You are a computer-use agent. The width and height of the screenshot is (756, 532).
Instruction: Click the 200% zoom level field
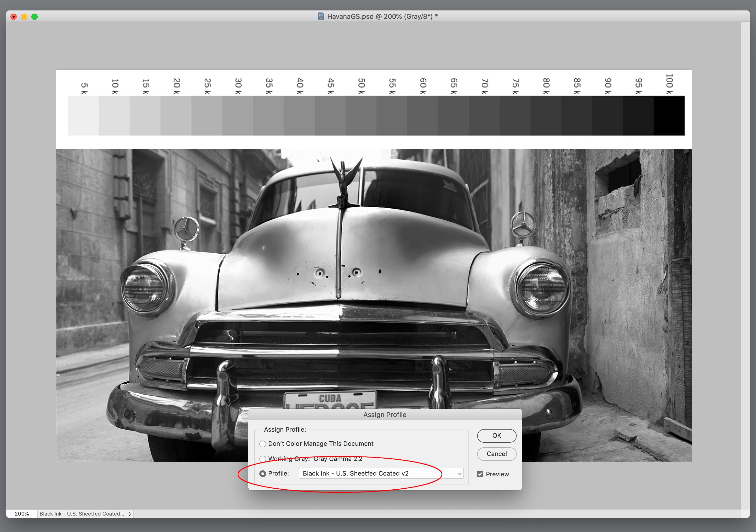click(22, 513)
